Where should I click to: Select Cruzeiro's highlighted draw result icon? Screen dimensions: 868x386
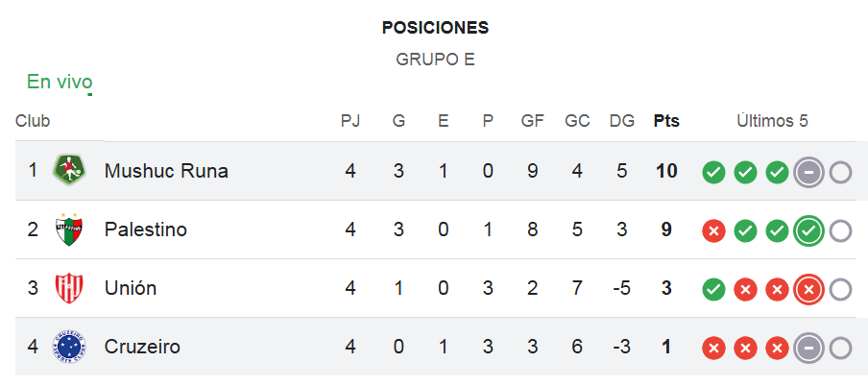point(808,349)
